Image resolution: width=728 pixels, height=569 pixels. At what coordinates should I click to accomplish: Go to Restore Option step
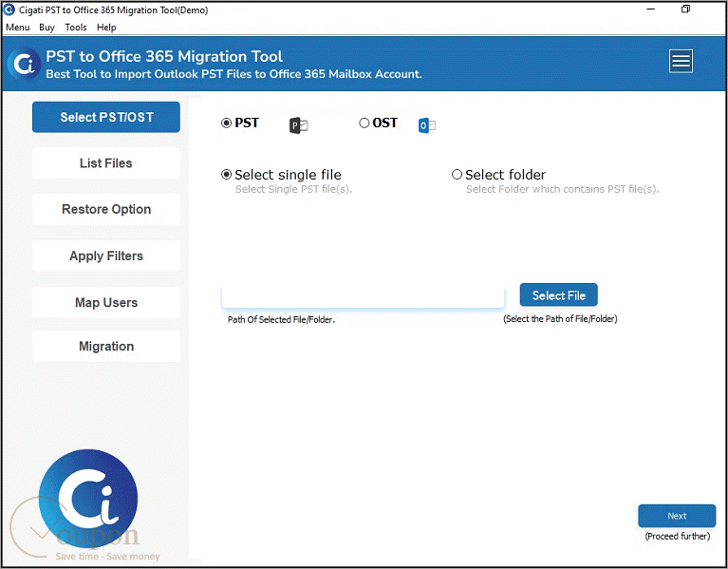pos(106,209)
